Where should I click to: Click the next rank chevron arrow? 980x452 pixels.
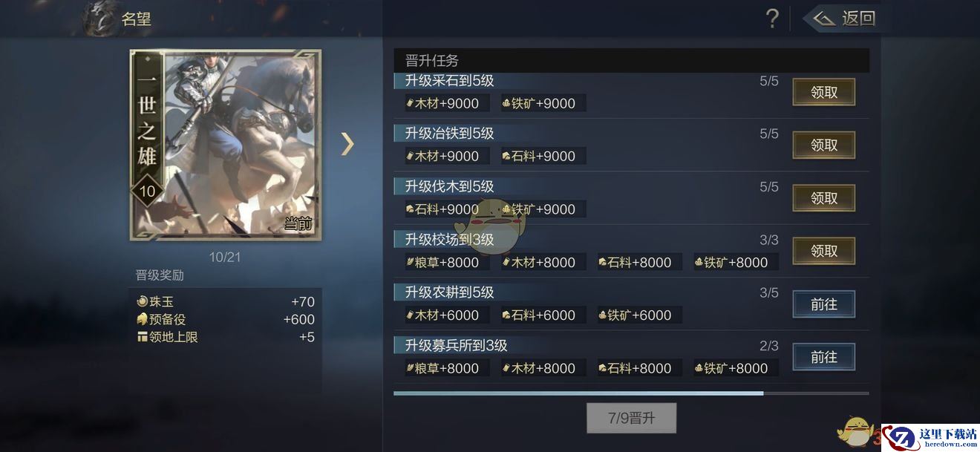pyautogui.click(x=347, y=143)
